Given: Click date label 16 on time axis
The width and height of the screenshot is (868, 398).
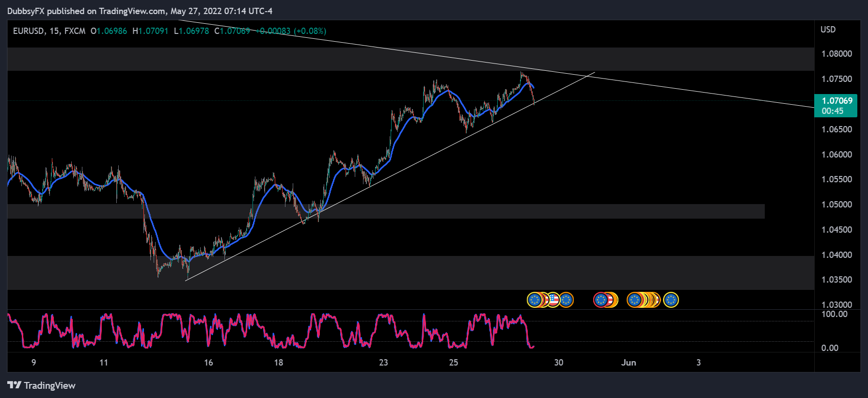Looking at the screenshot, I should pyautogui.click(x=208, y=363).
